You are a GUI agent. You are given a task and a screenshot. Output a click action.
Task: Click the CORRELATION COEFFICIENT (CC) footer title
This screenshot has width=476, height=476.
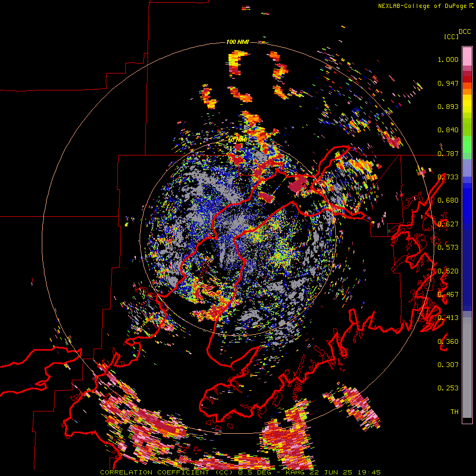click(166, 472)
